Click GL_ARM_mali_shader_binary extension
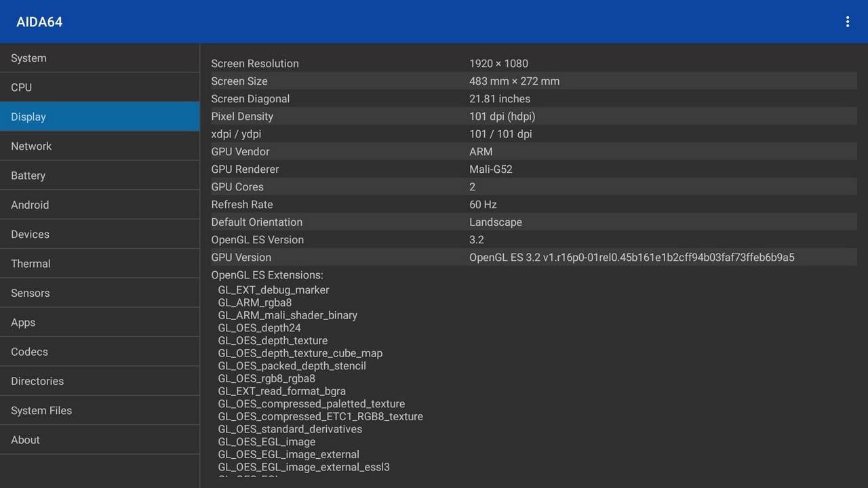Viewport: 868px width, 488px height. click(x=288, y=315)
